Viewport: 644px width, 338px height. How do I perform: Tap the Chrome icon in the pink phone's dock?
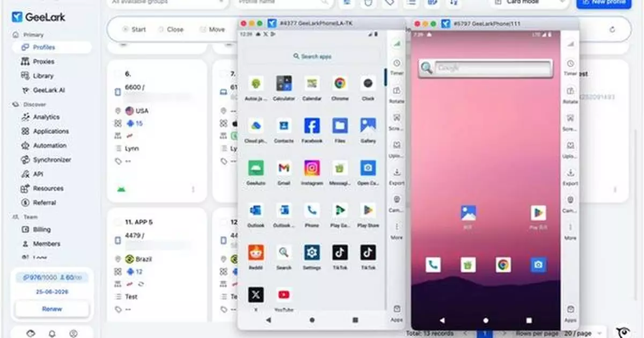pos(503,264)
